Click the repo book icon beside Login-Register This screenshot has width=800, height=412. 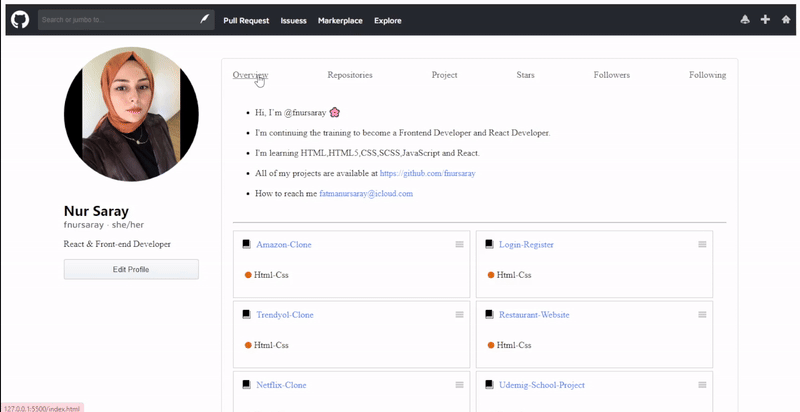click(x=489, y=244)
